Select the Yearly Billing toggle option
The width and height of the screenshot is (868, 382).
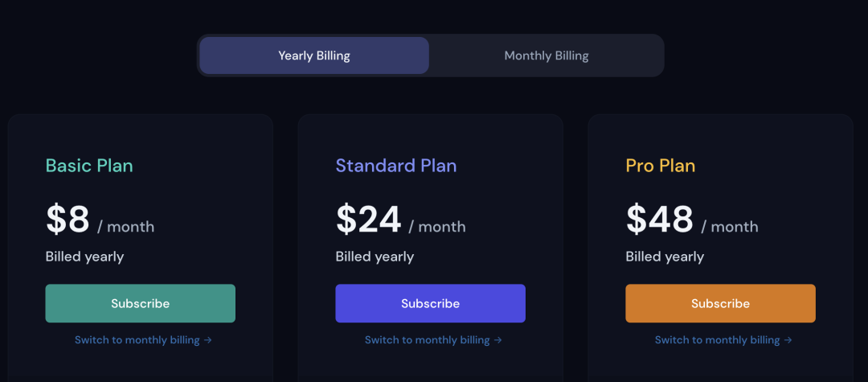[314, 55]
